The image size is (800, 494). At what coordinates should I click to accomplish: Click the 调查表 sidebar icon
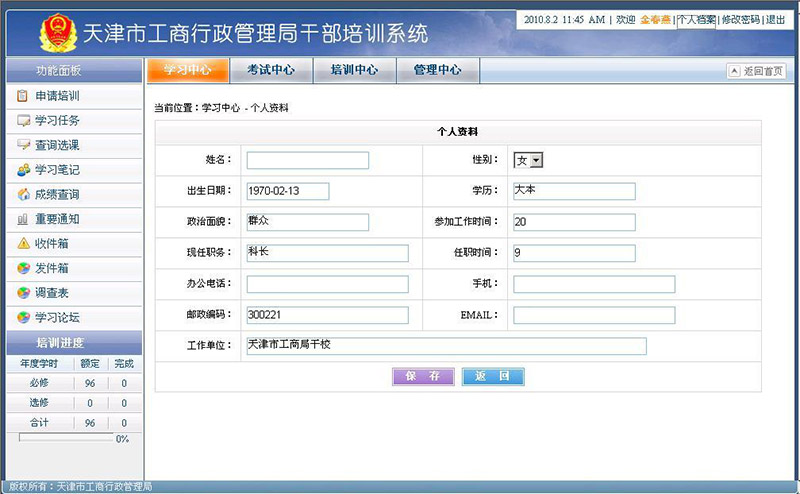coord(23,293)
